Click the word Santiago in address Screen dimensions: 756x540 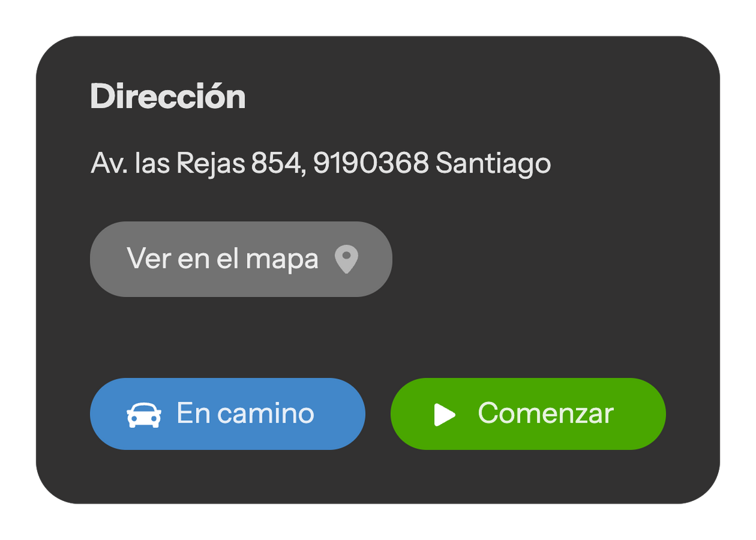[x=493, y=163]
